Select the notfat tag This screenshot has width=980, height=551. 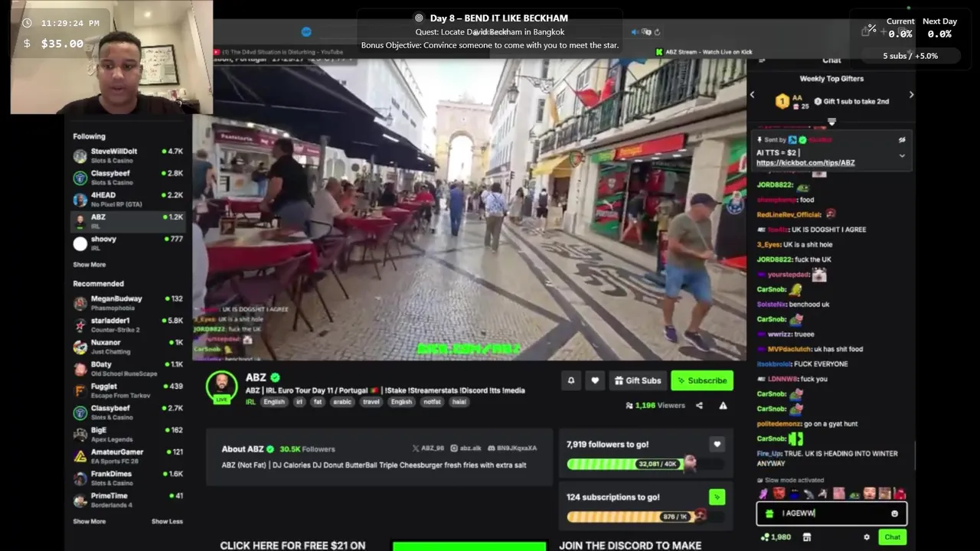point(432,402)
